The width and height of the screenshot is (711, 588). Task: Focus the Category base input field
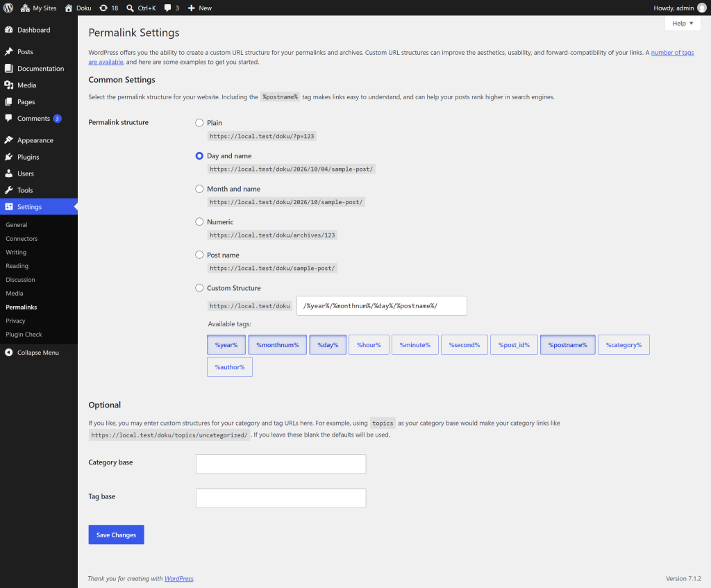pyautogui.click(x=281, y=464)
